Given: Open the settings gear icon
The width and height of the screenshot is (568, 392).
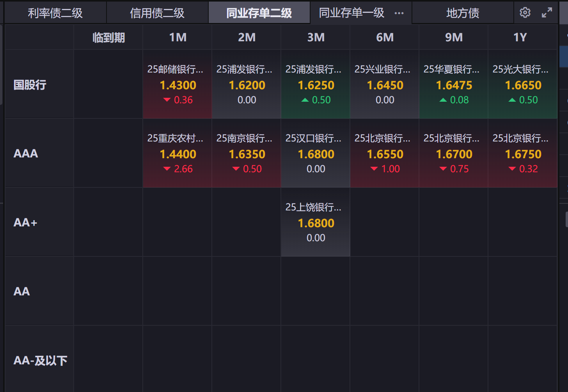Looking at the screenshot, I should click(525, 12).
